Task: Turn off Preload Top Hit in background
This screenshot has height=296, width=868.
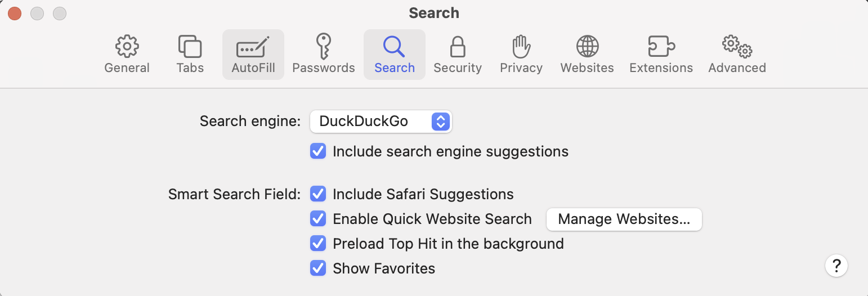Action: coord(318,244)
